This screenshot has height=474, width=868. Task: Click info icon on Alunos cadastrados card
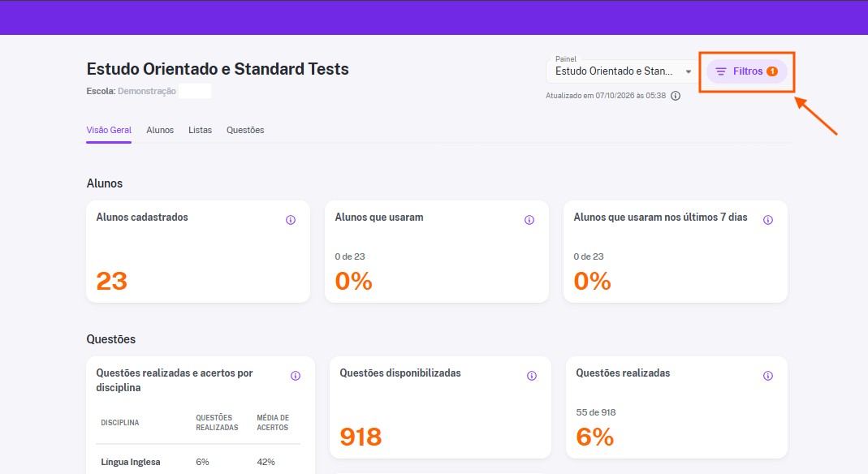click(291, 220)
